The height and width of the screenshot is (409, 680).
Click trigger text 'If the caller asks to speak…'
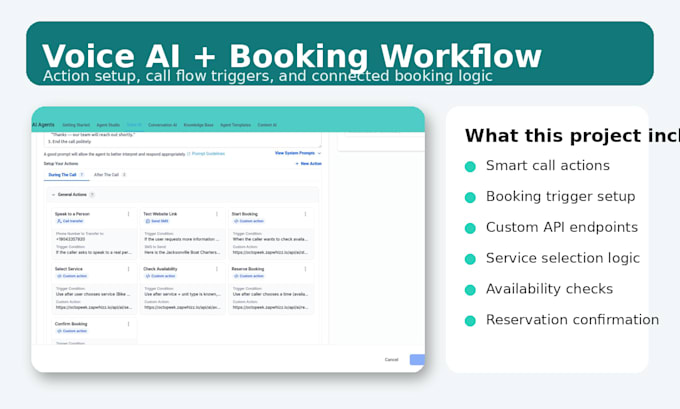coord(93,252)
